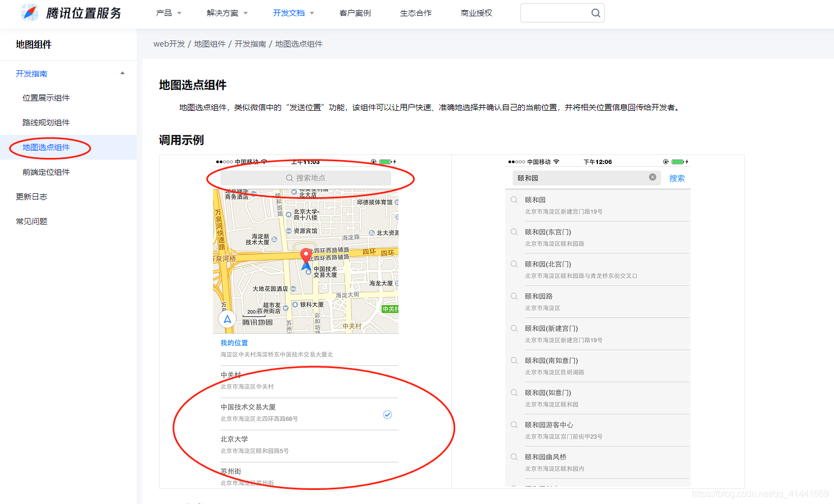
Task: Click the red location pin on map
Action: point(306,256)
